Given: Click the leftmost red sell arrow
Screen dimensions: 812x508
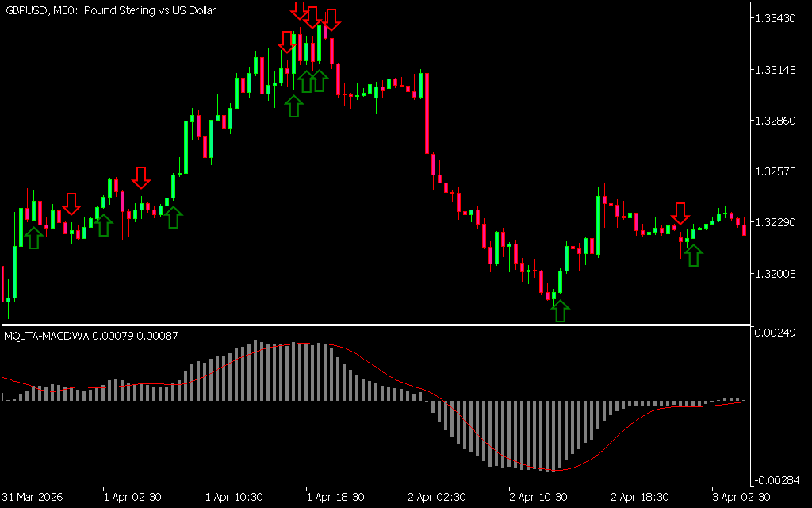Looking at the screenshot, I should click(71, 203).
